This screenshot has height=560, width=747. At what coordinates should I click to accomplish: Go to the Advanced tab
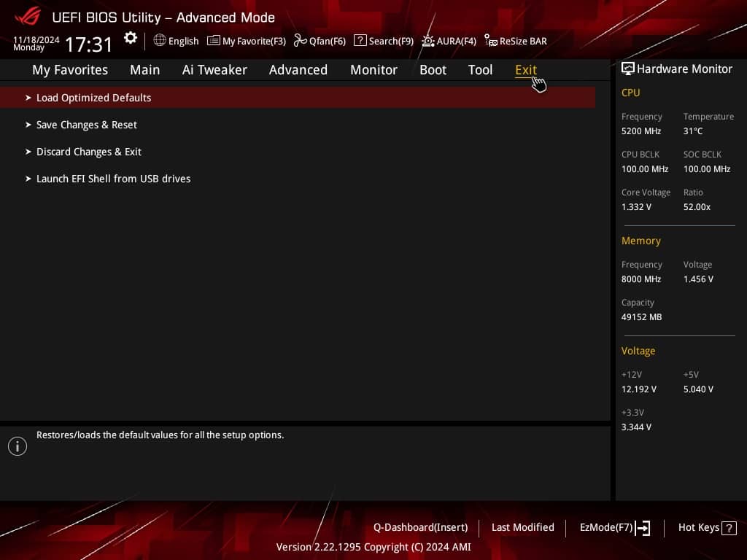tap(298, 70)
